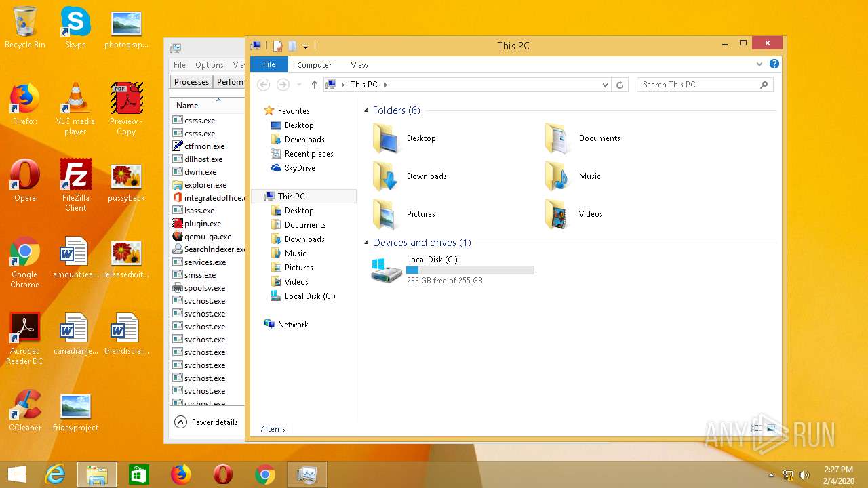Click the Search This PC field
The image size is (868, 488).
(x=705, y=85)
